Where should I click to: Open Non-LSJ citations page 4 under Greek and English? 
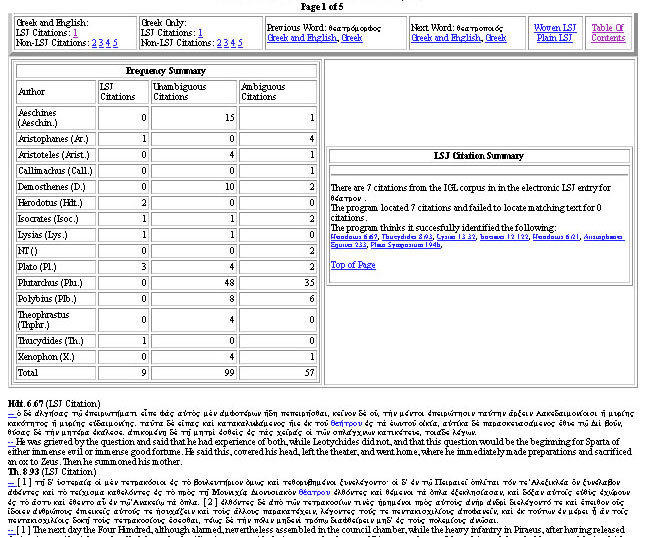pyautogui.click(x=108, y=43)
